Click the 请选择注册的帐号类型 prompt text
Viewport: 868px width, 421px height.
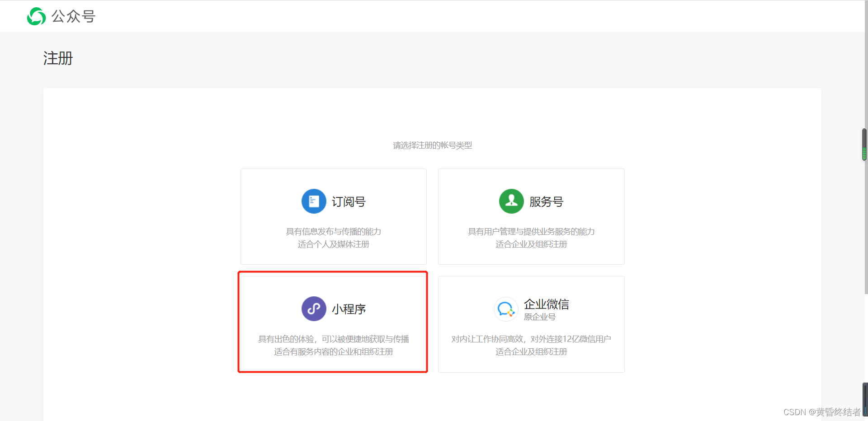[x=432, y=145]
